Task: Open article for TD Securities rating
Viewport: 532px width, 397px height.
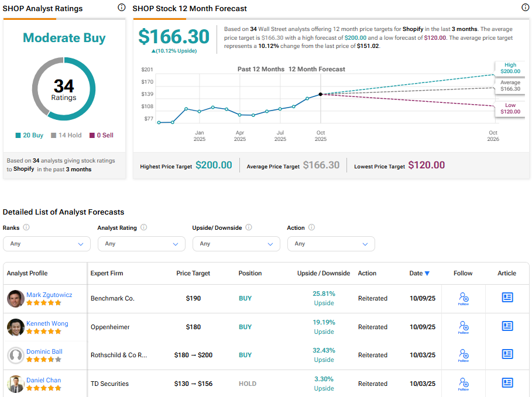Action: coord(507,383)
